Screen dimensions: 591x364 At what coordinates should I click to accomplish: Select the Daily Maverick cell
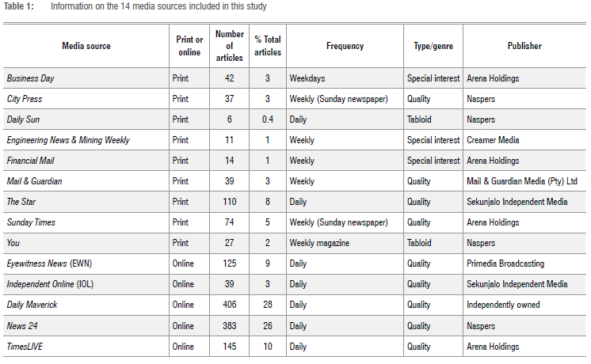[32, 305]
